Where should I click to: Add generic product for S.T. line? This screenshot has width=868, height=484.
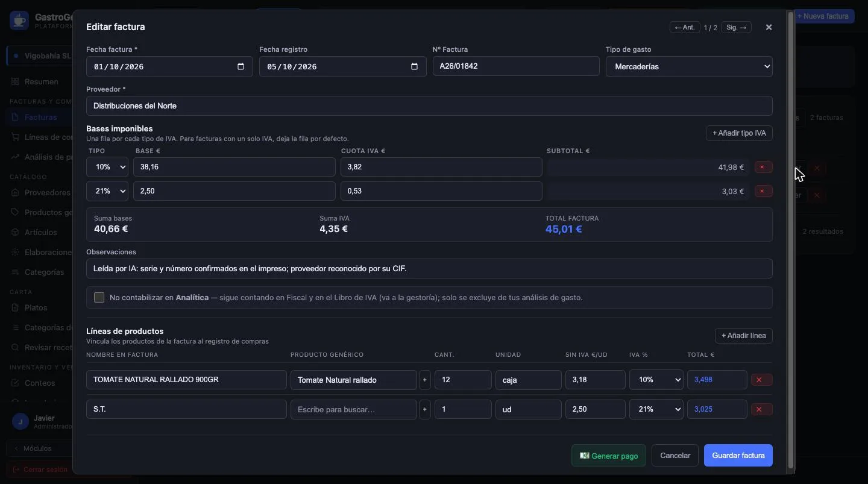pyautogui.click(x=425, y=409)
